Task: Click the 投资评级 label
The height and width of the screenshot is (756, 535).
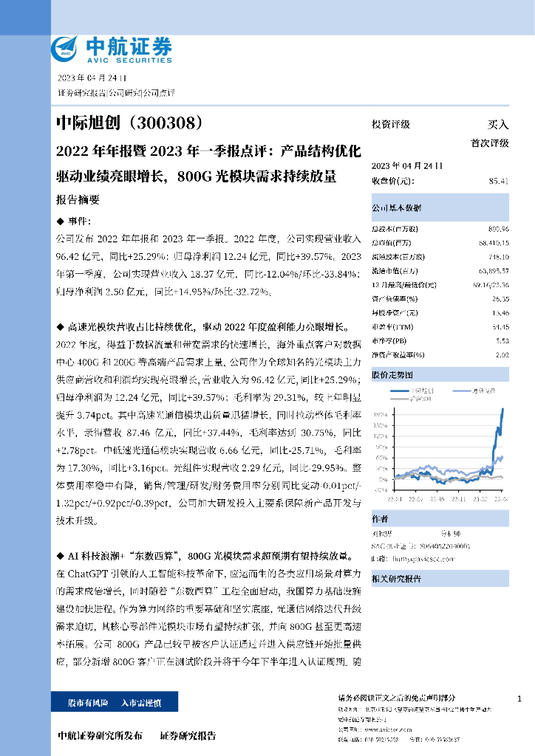Action: coord(390,124)
